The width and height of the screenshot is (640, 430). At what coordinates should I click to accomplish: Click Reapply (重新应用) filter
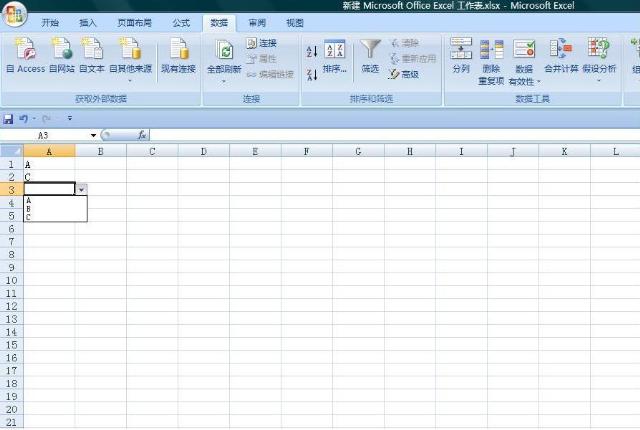(x=413, y=59)
